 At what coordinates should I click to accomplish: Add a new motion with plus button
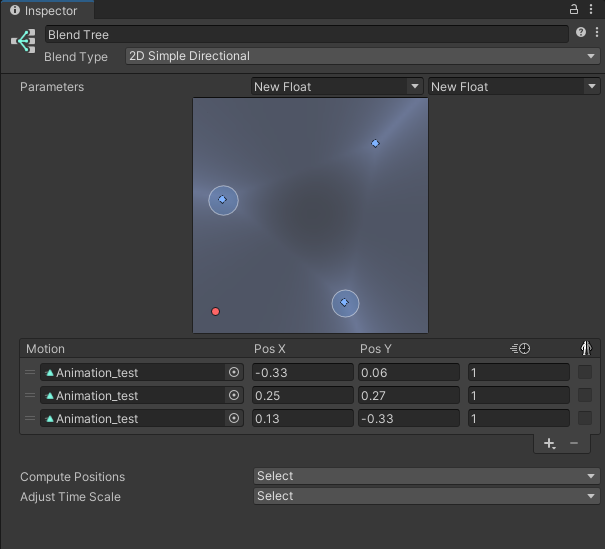549,443
